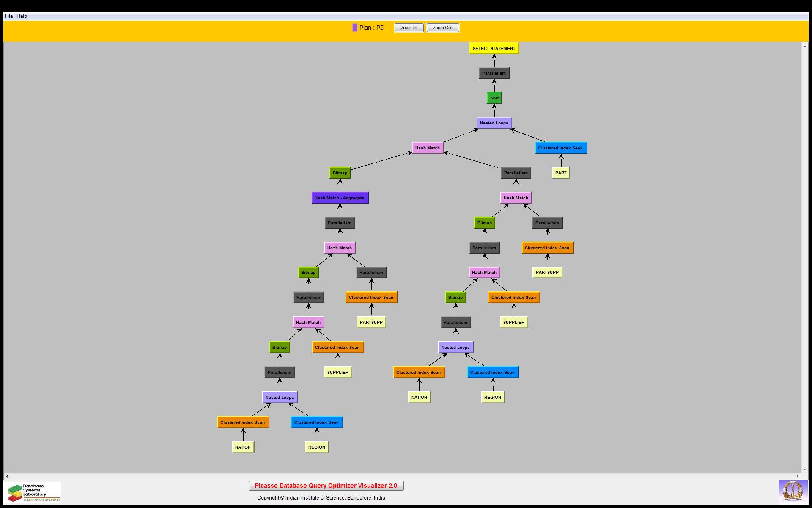This screenshot has height=508, width=812.
Task: Select the green Sort node
Action: click(x=494, y=98)
